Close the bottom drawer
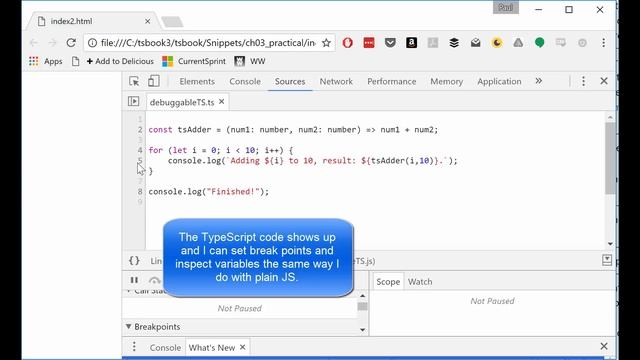The height and width of the screenshot is (360, 640). click(x=604, y=346)
